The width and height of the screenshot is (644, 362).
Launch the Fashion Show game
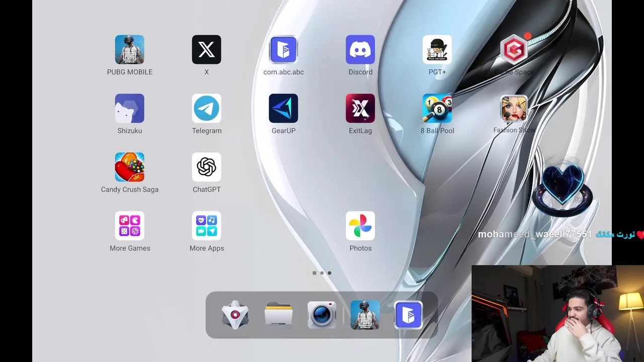(x=514, y=108)
